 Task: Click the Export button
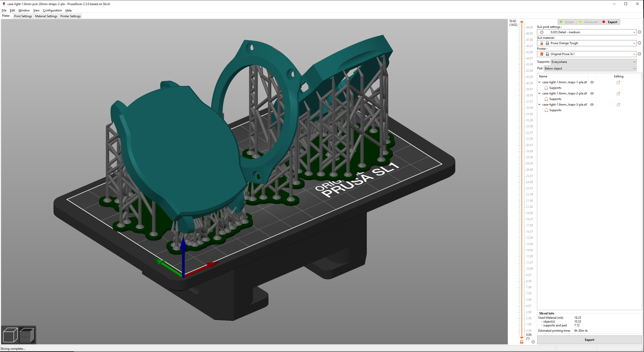589,340
